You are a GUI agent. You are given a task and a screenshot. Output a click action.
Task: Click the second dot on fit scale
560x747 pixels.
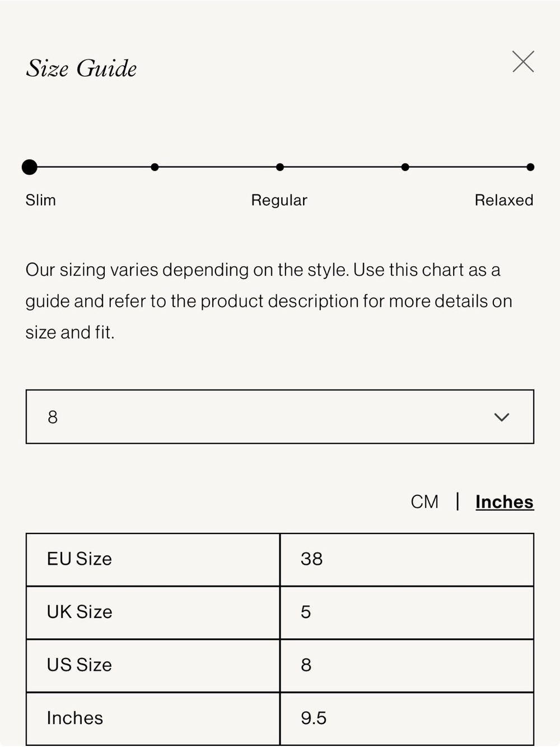point(155,167)
